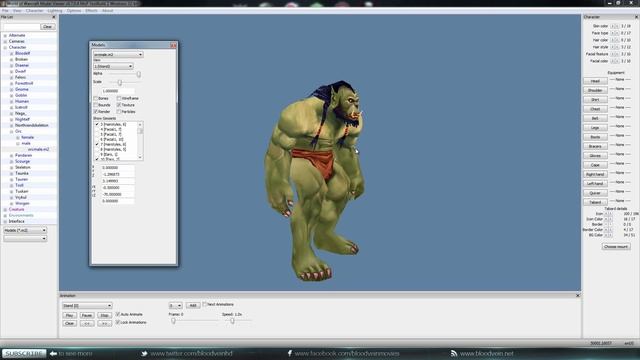Adjust the Frame slider handle
640x360 pixels.
click(173, 321)
